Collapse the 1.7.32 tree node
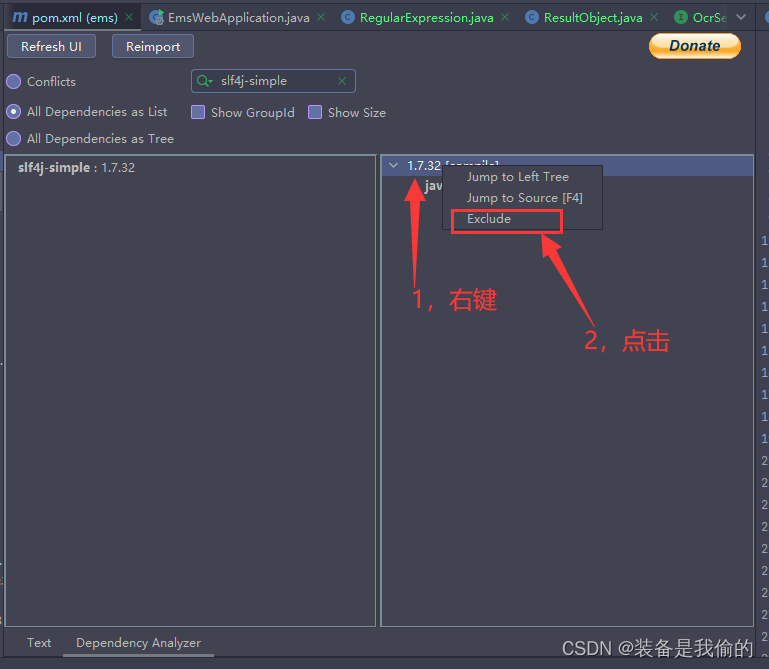 [393, 166]
